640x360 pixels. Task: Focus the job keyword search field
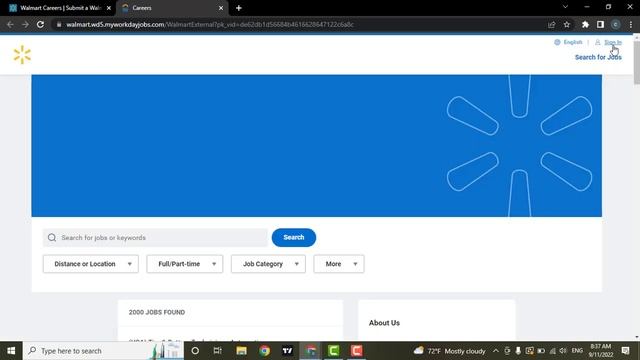coord(155,238)
